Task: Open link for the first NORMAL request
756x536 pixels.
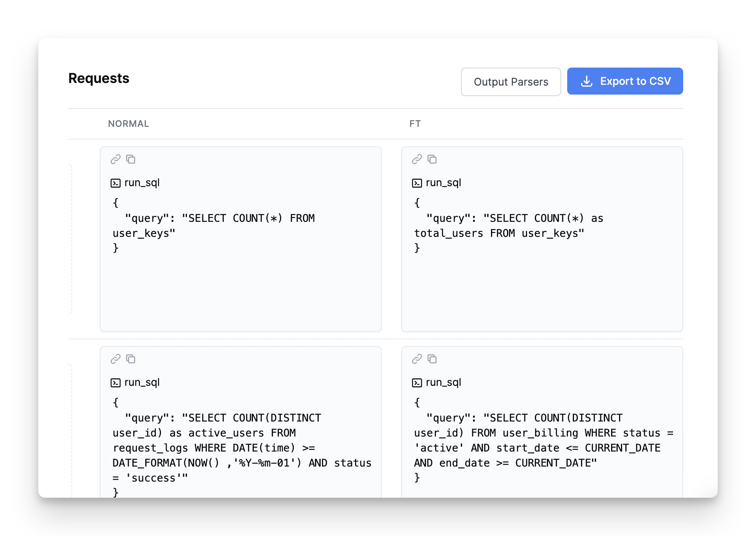Action: [115, 159]
